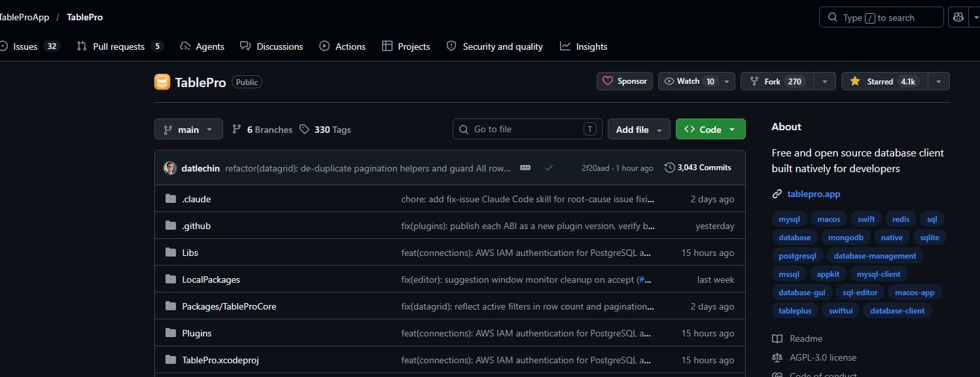This screenshot has height=377, width=980.
Task: Open the .github folder
Action: [x=196, y=226]
